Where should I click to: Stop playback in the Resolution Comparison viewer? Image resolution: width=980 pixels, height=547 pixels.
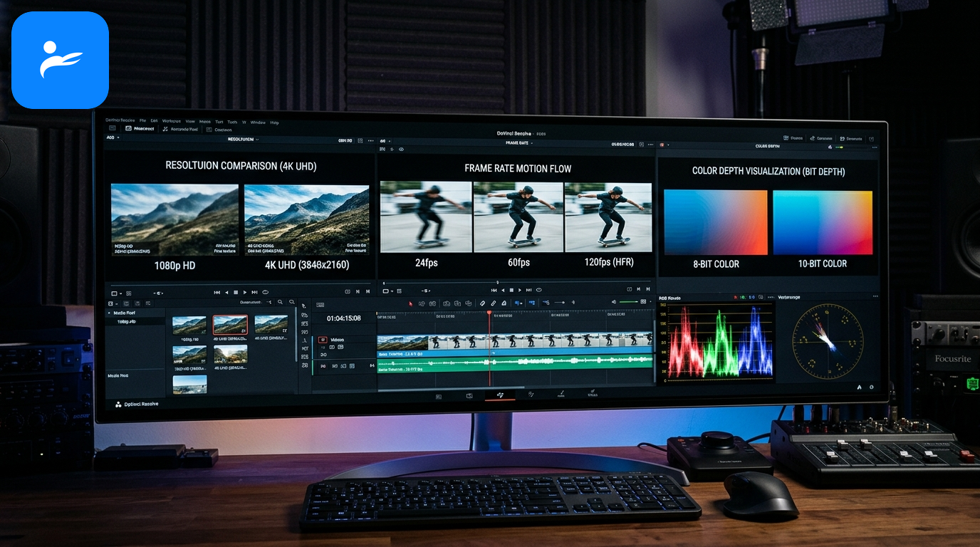[x=236, y=292]
